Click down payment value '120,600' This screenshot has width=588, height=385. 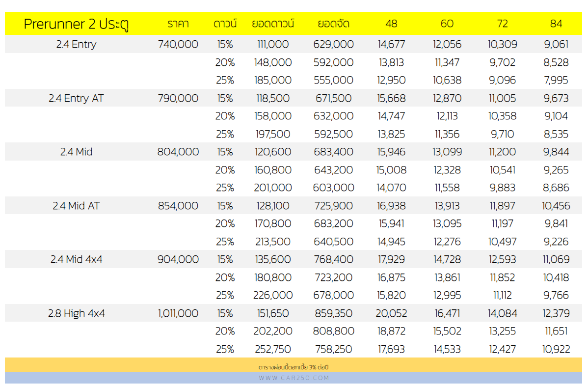pyautogui.click(x=273, y=152)
